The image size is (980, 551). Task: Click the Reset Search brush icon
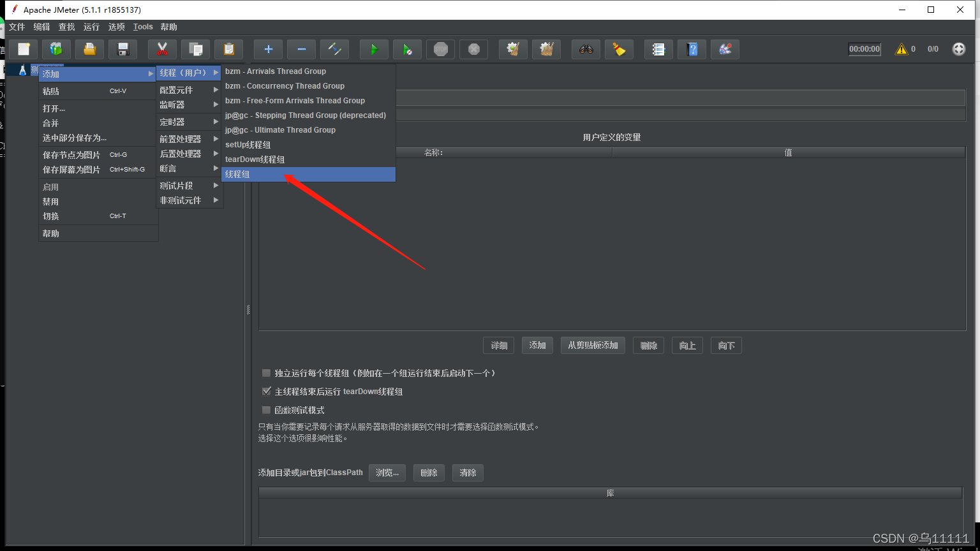[x=620, y=49]
